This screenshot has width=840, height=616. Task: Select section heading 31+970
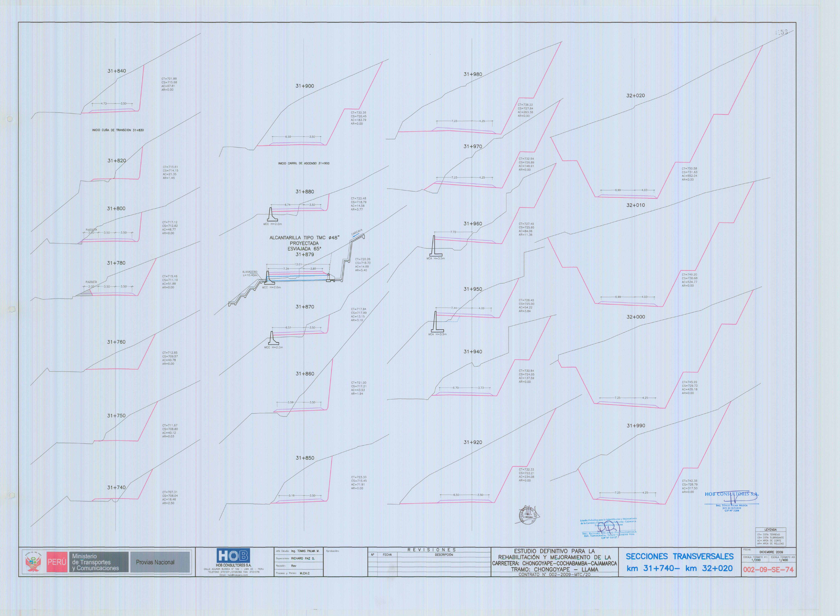tap(473, 147)
